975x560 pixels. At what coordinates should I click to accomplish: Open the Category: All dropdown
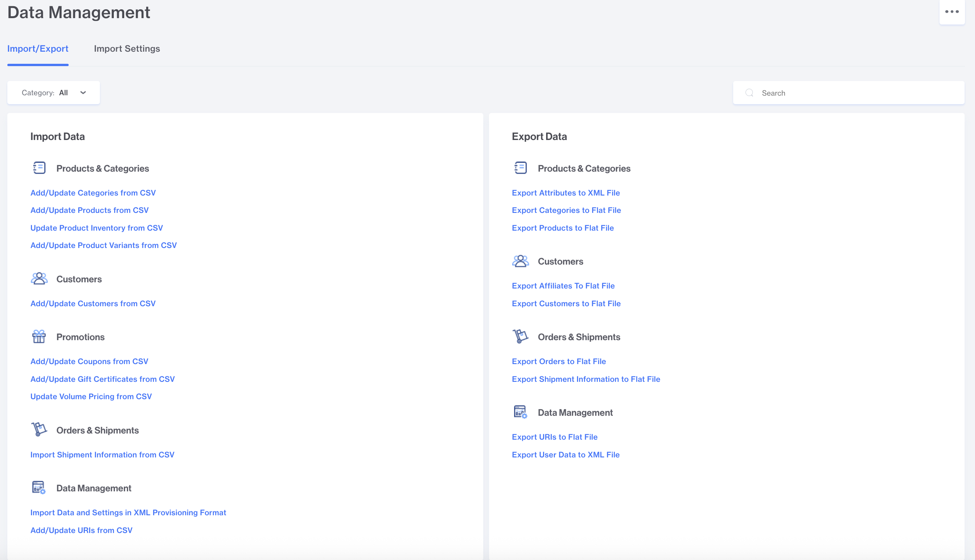(x=54, y=93)
